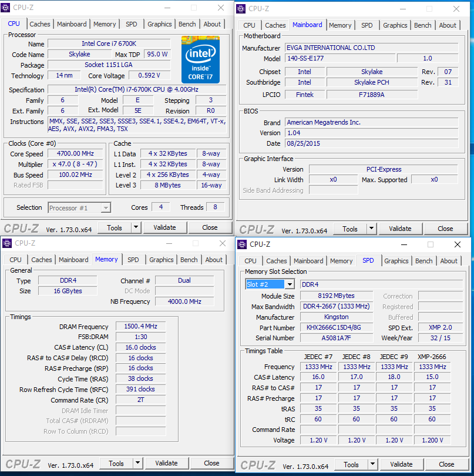Click Validate in the SPD window

[x=402, y=464]
